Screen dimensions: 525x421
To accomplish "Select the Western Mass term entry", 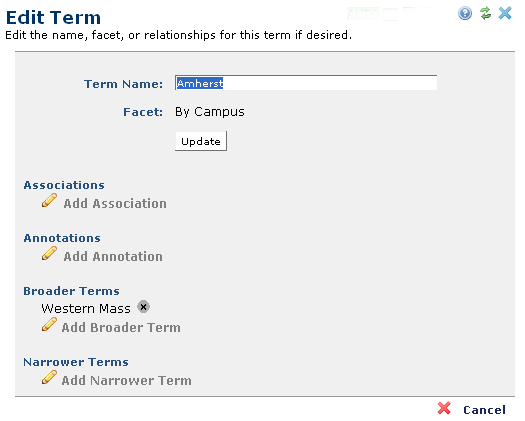I will 86,308.
